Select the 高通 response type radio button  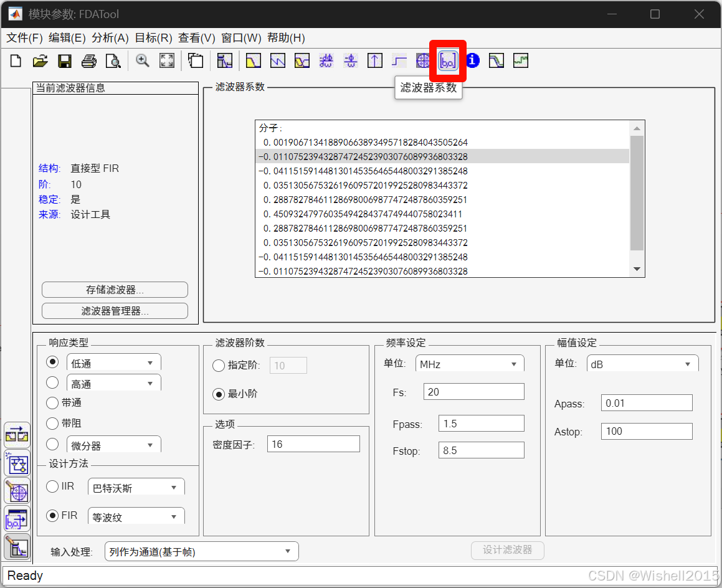click(x=52, y=382)
